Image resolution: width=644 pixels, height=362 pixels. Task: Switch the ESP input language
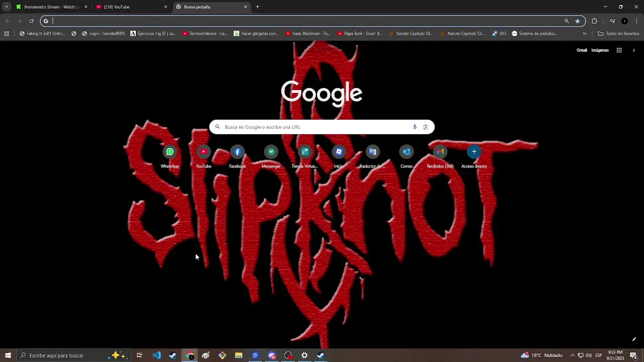tap(599, 355)
